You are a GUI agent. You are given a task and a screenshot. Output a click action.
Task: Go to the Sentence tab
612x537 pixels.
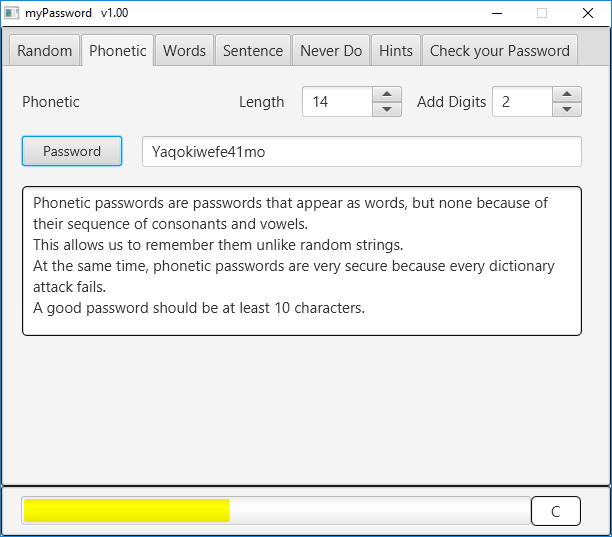(253, 50)
